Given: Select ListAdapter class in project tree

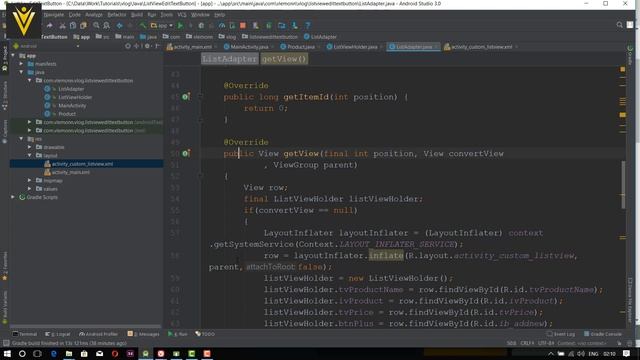Looking at the screenshot, I should (71, 89).
